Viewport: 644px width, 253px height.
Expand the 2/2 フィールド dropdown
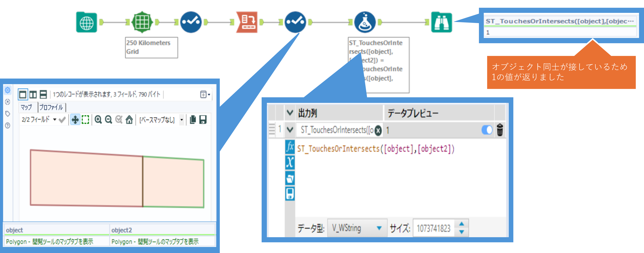point(55,119)
